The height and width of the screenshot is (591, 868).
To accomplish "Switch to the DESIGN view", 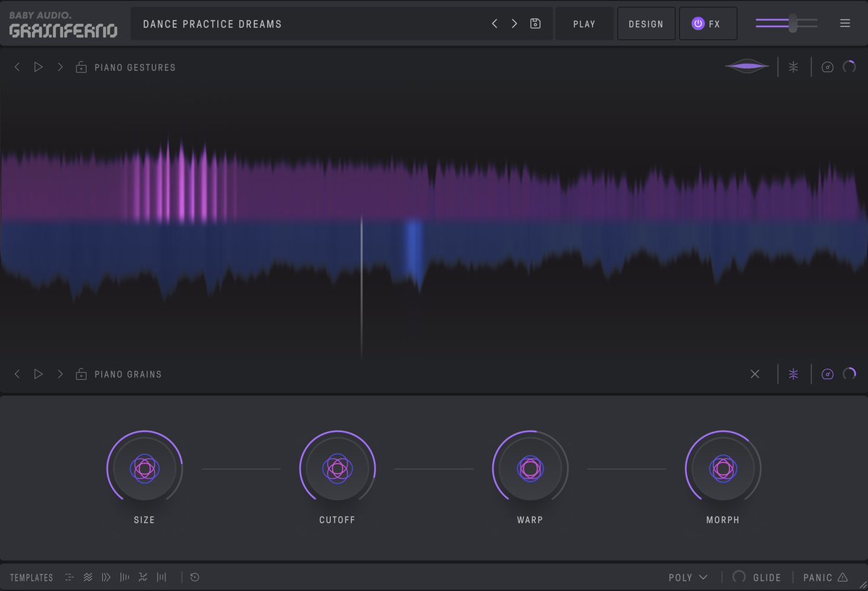I will pos(646,24).
